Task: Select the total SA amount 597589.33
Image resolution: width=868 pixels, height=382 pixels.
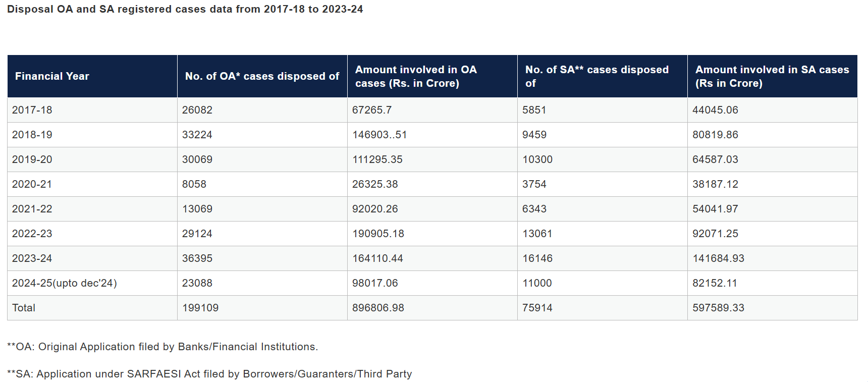Action: (718, 308)
